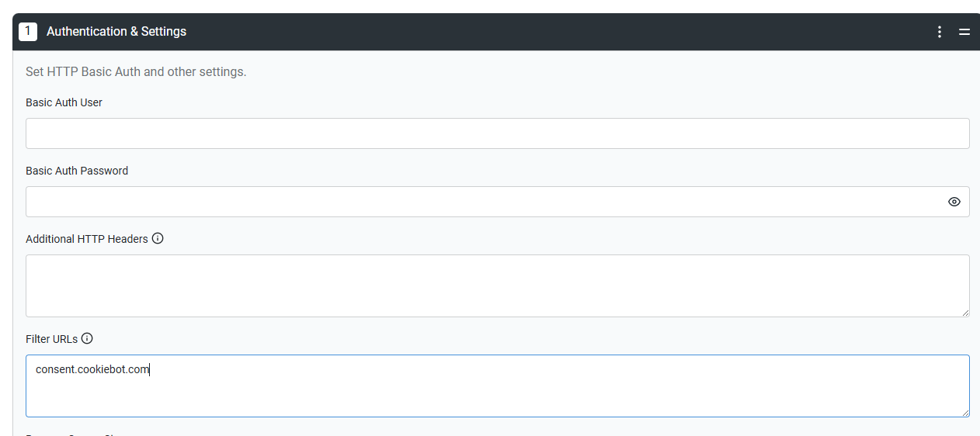
Task: Click empty space in Filter URLs textarea
Action: 497,396
